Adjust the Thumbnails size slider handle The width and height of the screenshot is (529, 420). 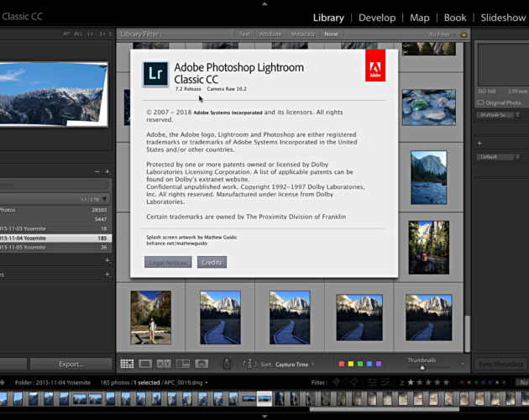coord(422,368)
